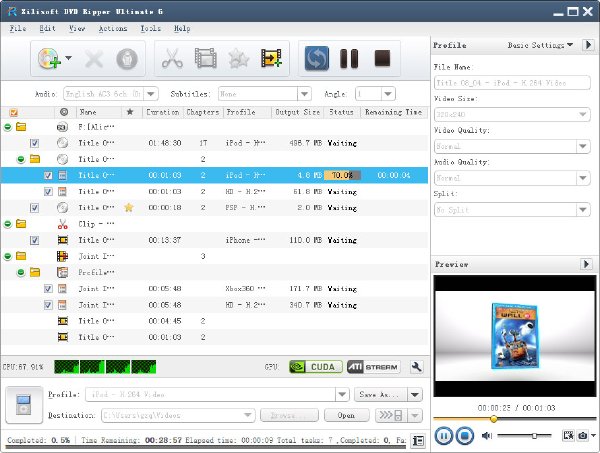Open the View menu

pos(77,28)
